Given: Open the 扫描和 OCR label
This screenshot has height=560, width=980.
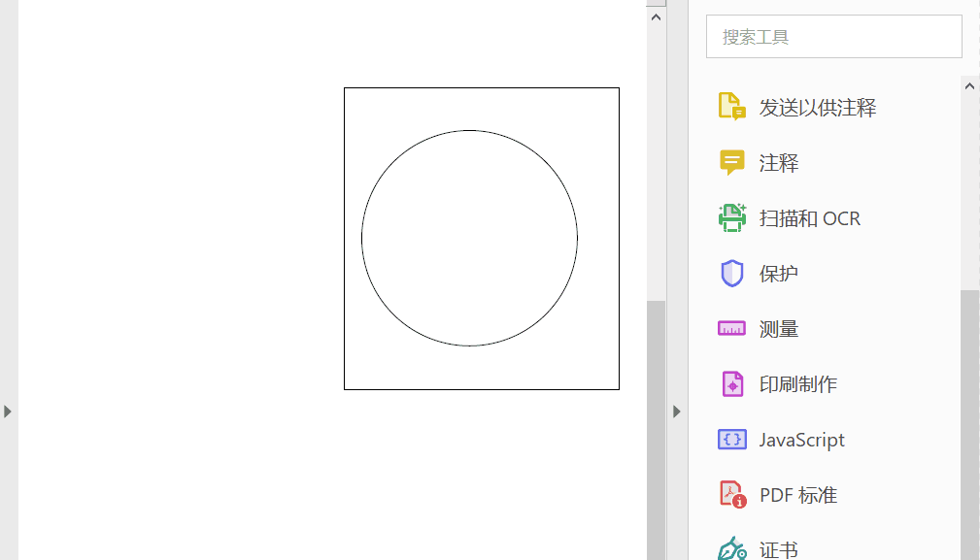Looking at the screenshot, I should tap(809, 218).
